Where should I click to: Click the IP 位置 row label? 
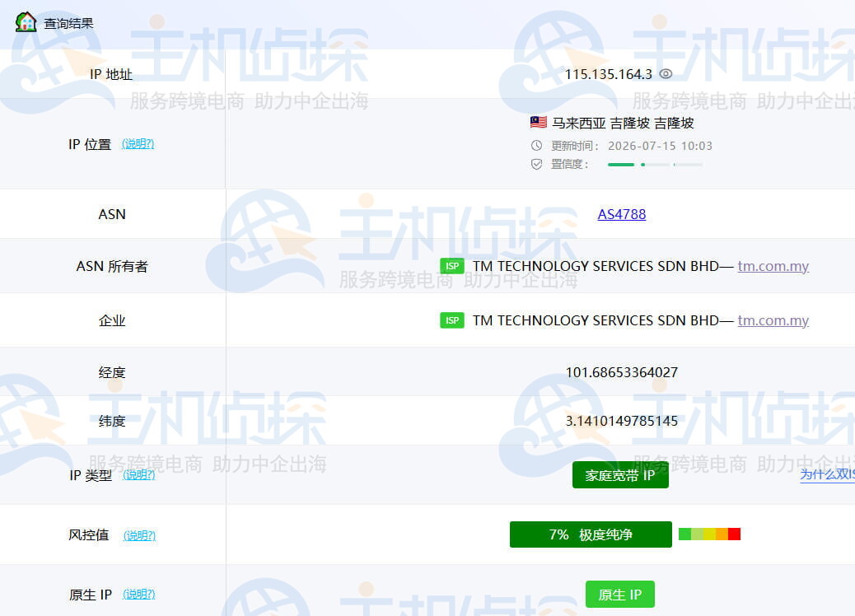(90, 144)
